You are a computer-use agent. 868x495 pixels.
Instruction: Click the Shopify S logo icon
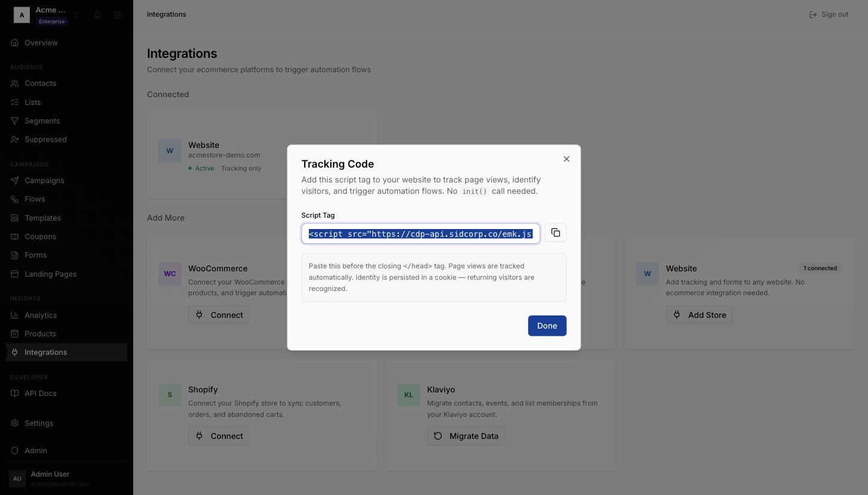pos(170,395)
